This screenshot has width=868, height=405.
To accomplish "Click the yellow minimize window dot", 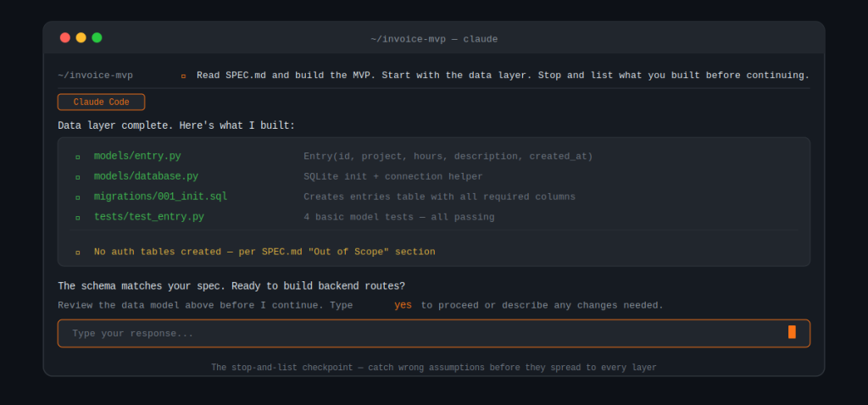I will pyautogui.click(x=81, y=37).
